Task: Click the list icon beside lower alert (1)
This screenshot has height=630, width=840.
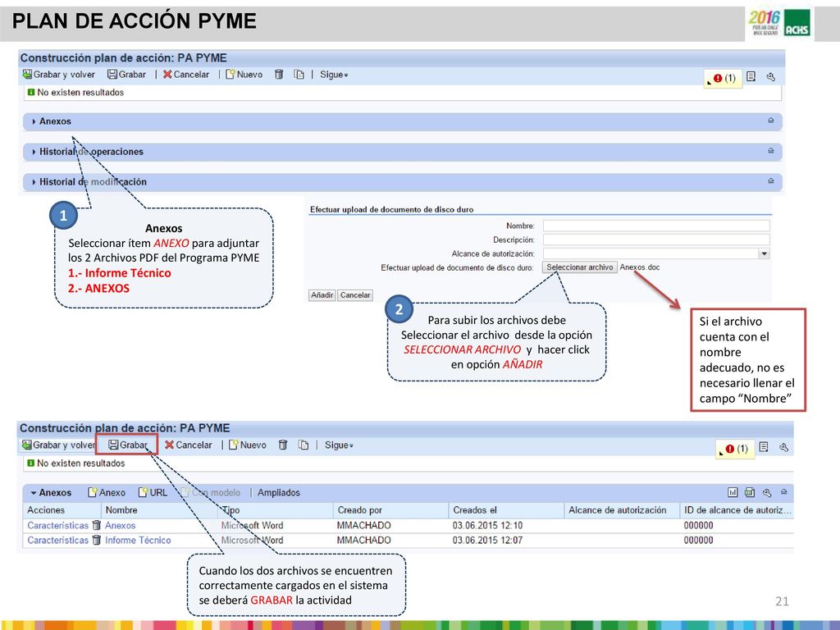Action: 764,447
